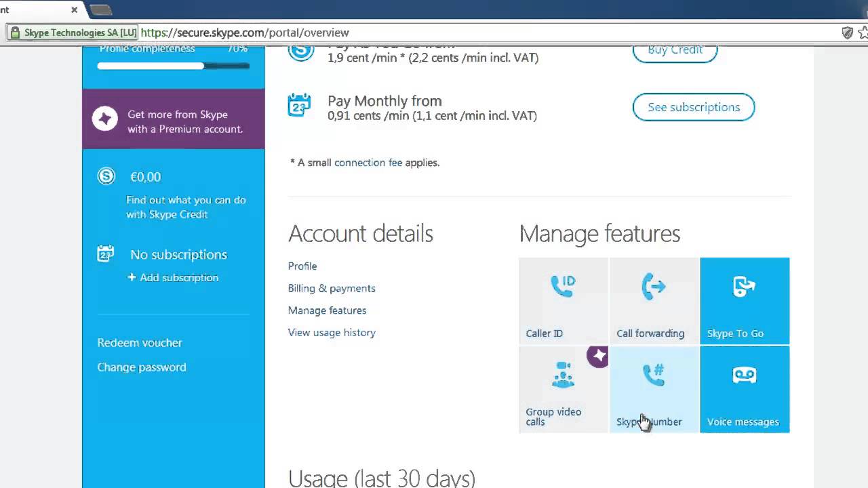Click the See subscriptions button
This screenshot has width=868, height=488.
[x=694, y=107]
